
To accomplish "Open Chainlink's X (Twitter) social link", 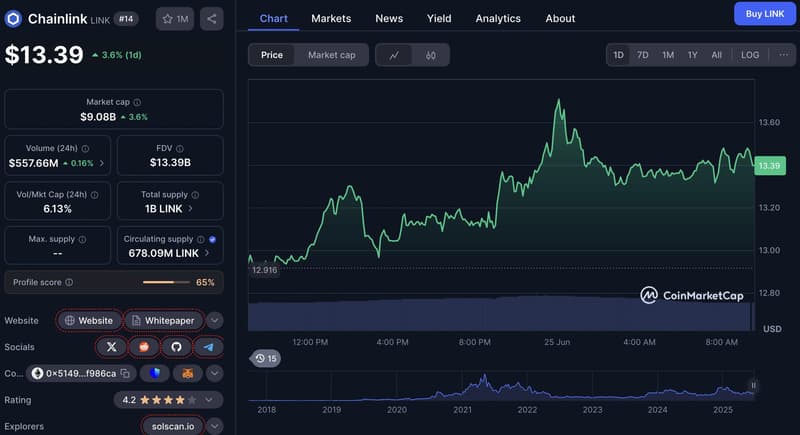I will point(111,347).
